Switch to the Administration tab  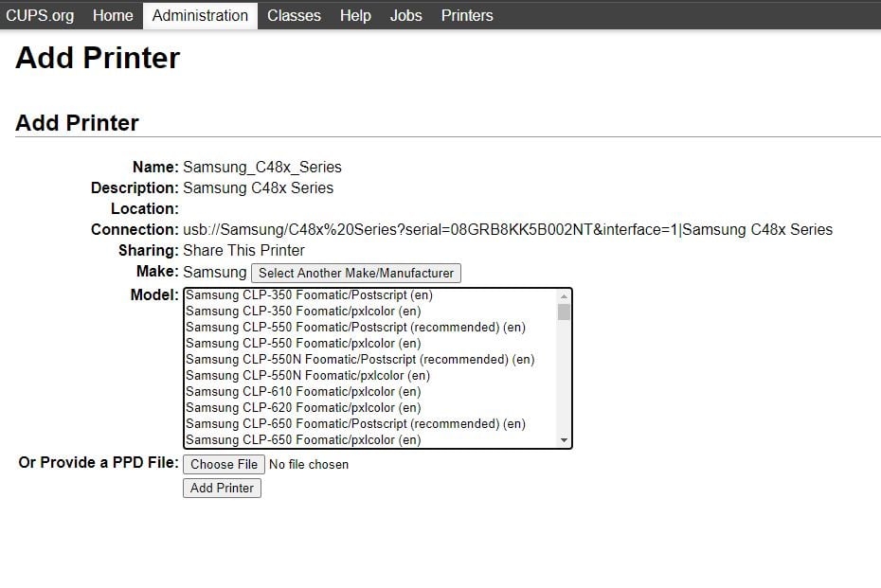pyautogui.click(x=200, y=15)
